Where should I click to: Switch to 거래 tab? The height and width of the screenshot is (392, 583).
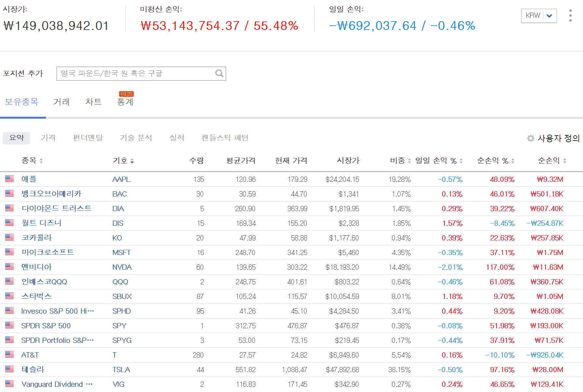pyautogui.click(x=61, y=102)
